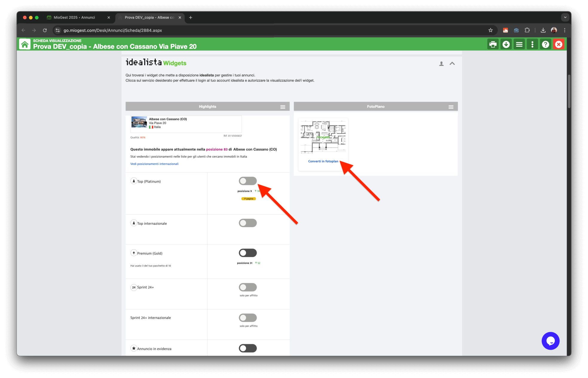Toggle the Top (Platinum) switch
Viewport: 588px width, 378px height.
[248, 181]
